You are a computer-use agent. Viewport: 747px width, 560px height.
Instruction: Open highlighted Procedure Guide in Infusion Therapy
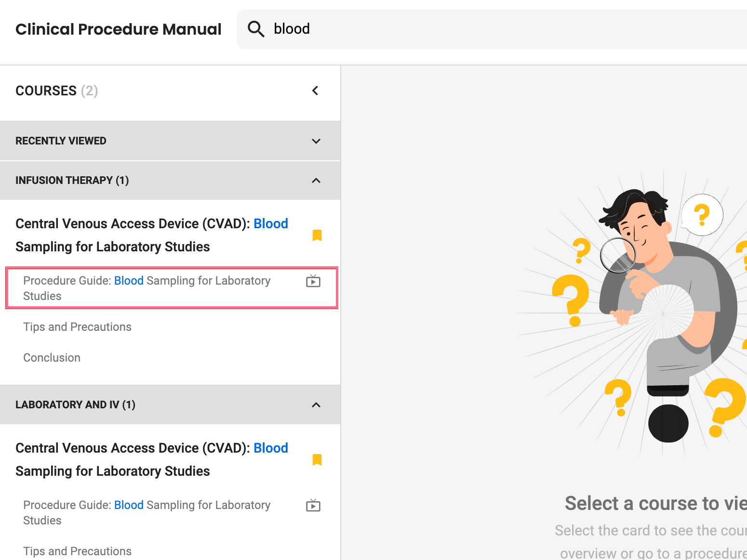(x=172, y=288)
